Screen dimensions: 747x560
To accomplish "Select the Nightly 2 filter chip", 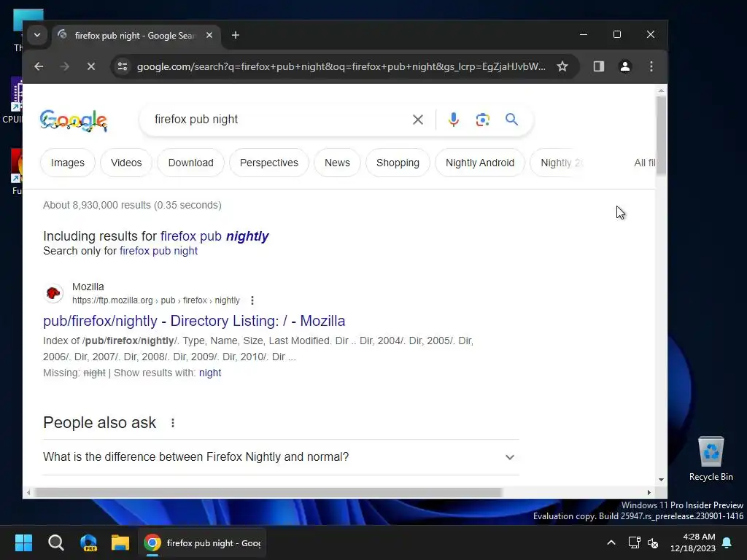I will pos(557,163).
